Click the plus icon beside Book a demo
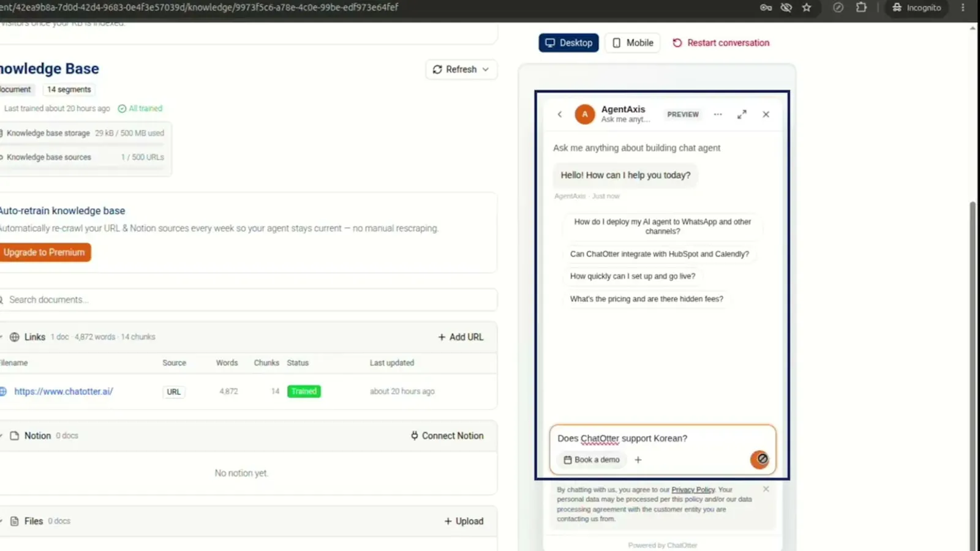980x551 pixels. 638,460
